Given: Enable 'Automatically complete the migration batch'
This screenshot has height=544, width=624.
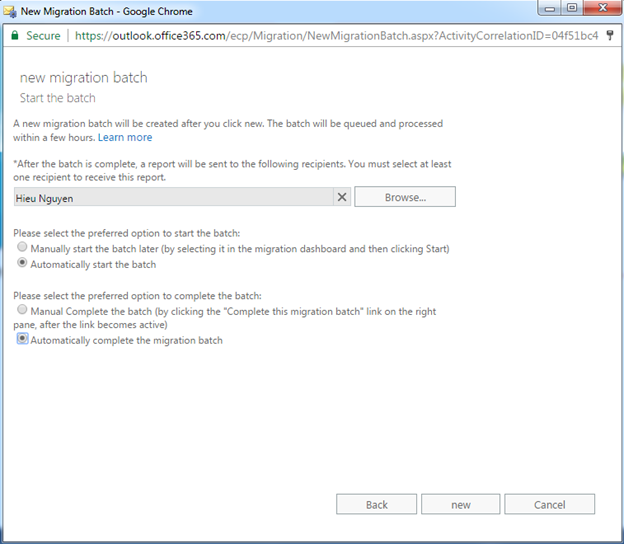Looking at the screenshot, I should coord(23,340).
